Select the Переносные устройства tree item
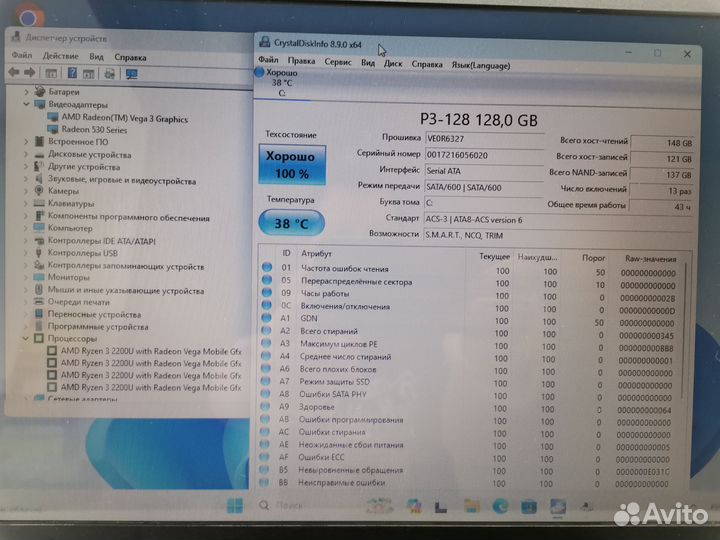Screen dimensions: 720x540 pos(94,315)
